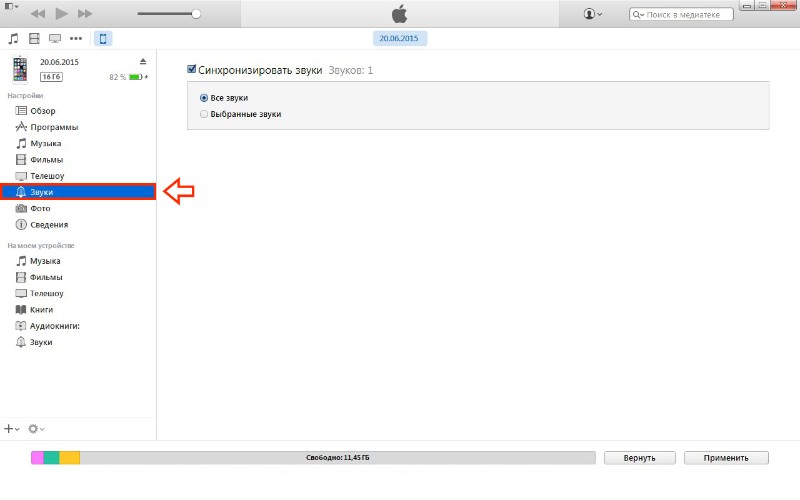Image resolution: width=800 pixels, height=500 pixels.
Task: Click the 20.06.2015 device name in sidebar
Action: pos(59,62)
